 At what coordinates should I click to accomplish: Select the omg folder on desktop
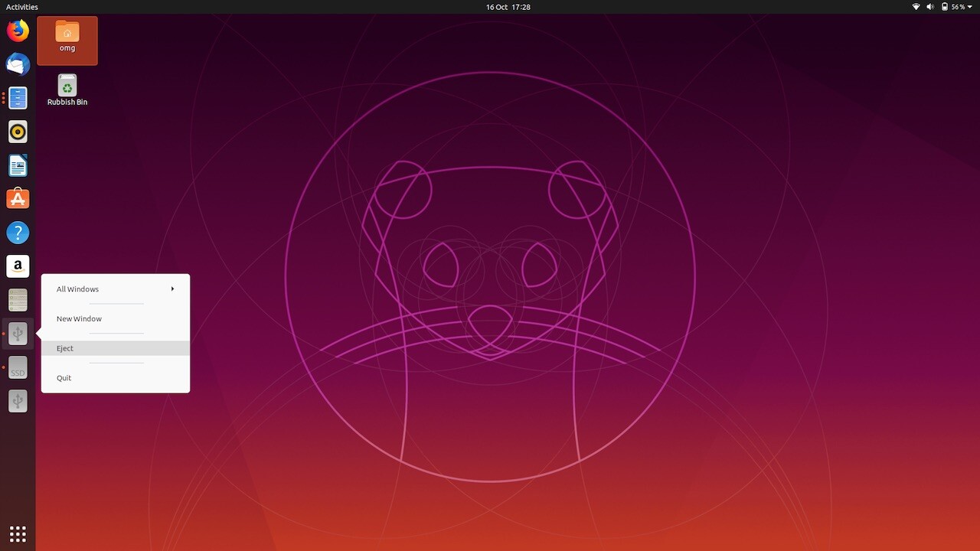pyautogui.click(x=67, y=41)
